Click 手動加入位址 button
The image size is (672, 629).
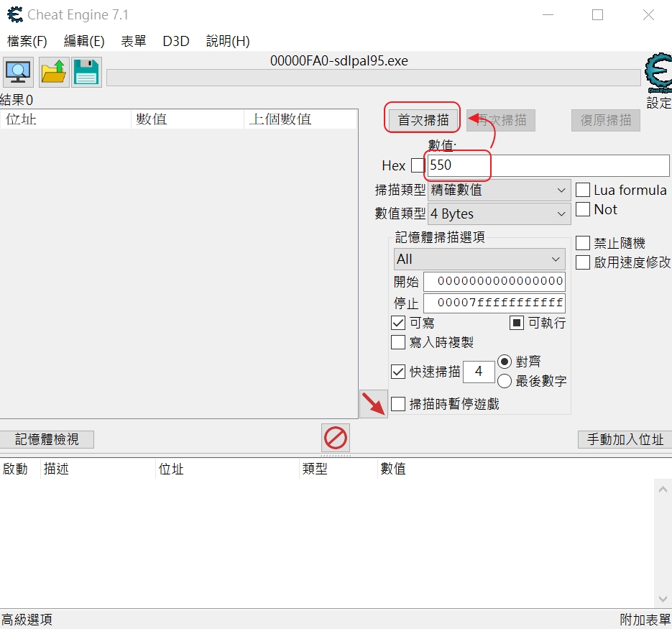[x=625, y=439]
